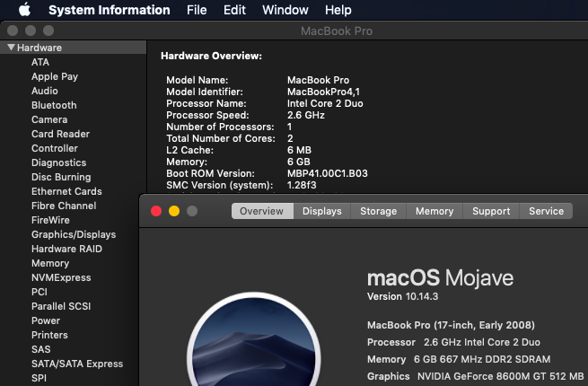Switch to the Memory tab in About This Mac

click(x=434, y=211)
